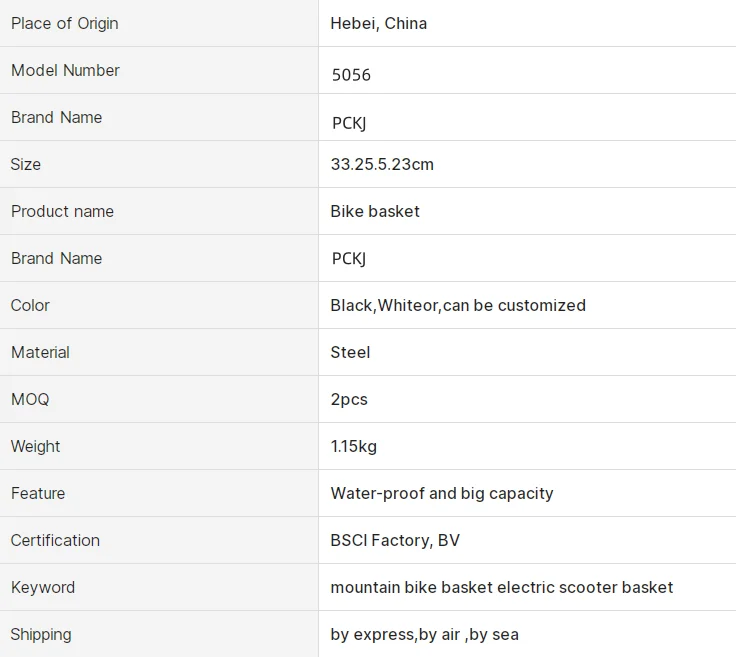Select the 'BSCI Factory, BV' value
Image resolution: width=736 pixels, height=657 pixels.
(395, 540)
